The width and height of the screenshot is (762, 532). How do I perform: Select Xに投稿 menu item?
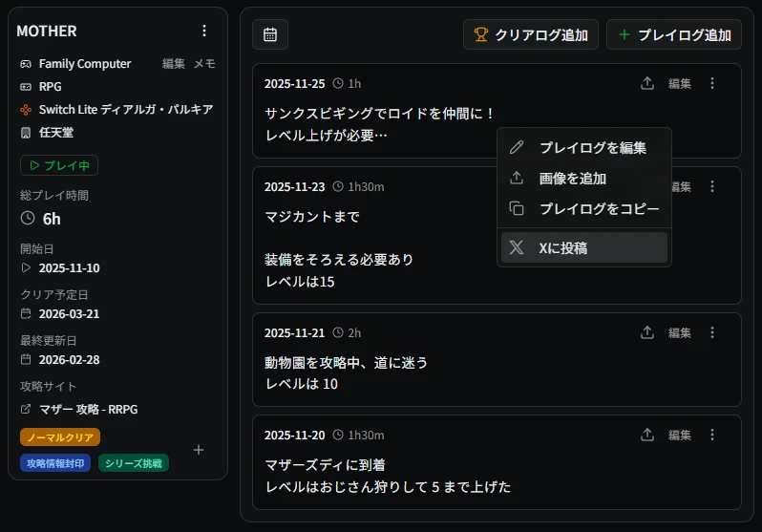click(584, 247)
